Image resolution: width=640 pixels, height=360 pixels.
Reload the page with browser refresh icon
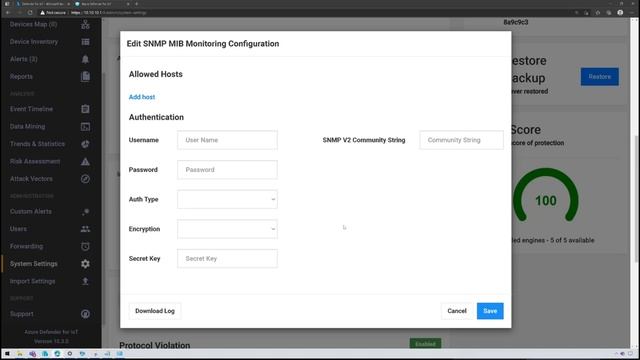[30, 13]
